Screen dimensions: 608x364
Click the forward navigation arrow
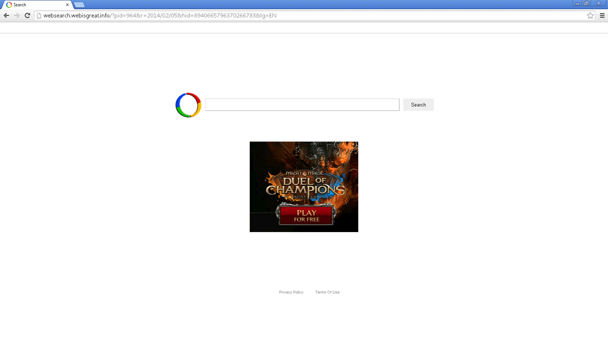[x=17, y=16]
